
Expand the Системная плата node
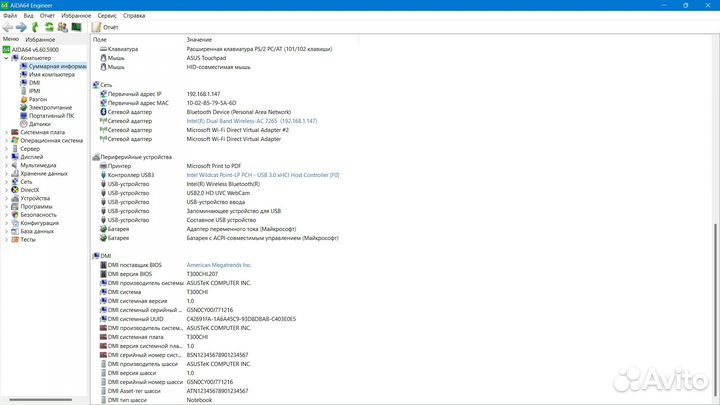click(6, 132)
